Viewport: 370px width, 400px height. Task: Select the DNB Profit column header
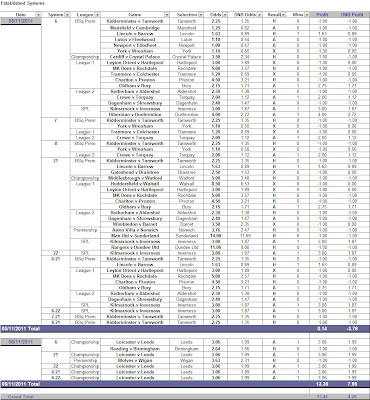(x=352, y=15)
